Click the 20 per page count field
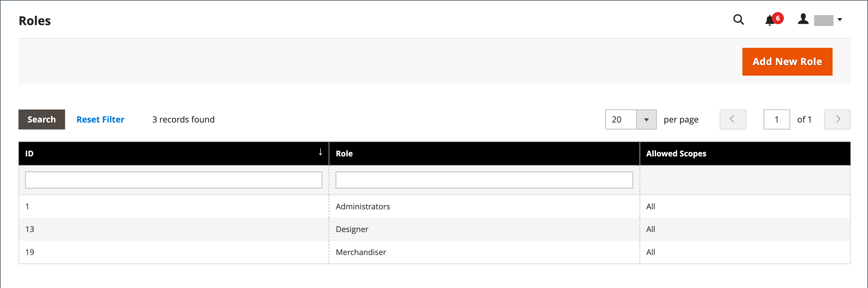 [621, 119]
